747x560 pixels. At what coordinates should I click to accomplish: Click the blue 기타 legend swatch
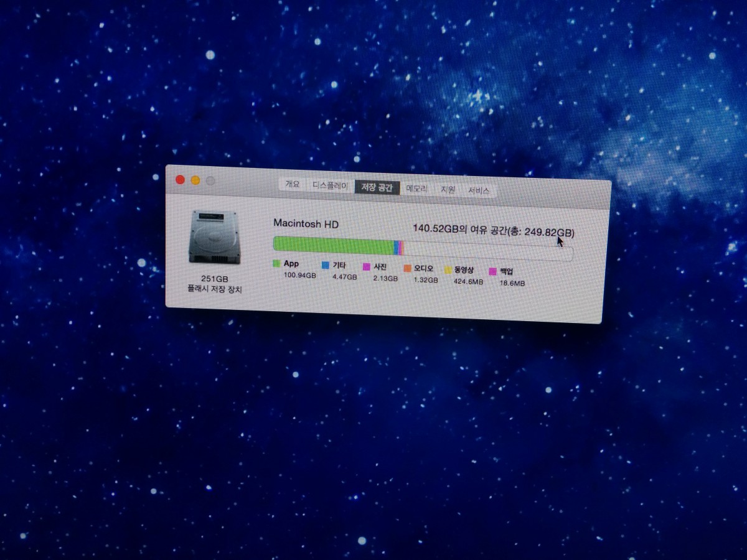point(325,266)
